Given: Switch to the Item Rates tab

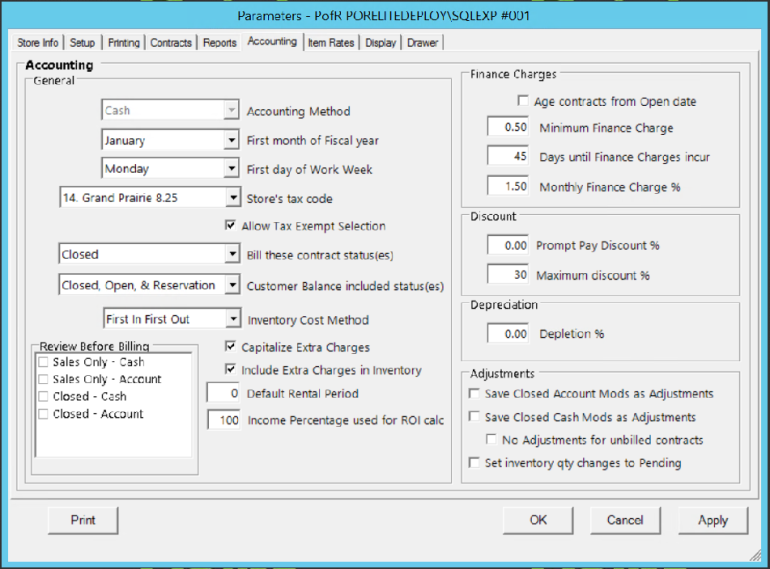Looking at the screenshot, I should pos(331,43).
